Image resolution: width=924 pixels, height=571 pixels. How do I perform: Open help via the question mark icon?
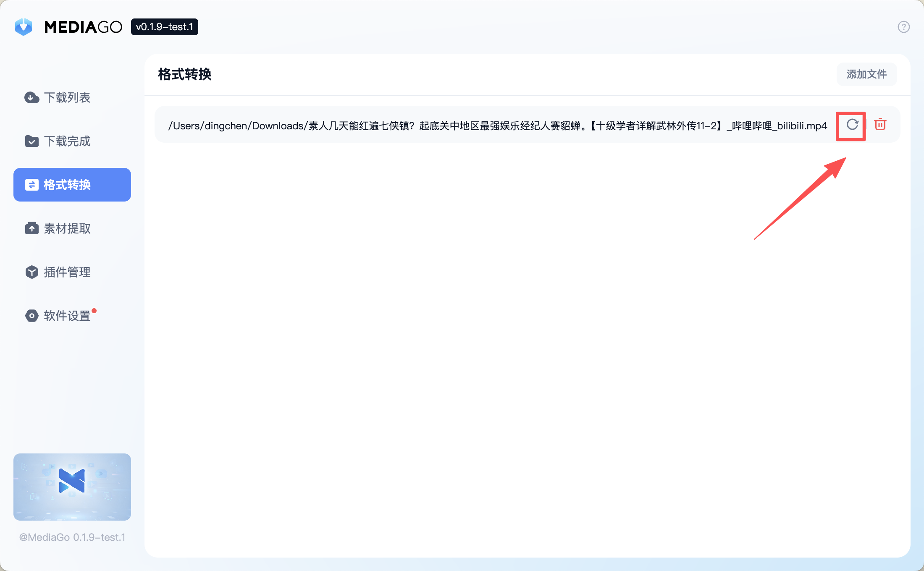tap(903, 27)
